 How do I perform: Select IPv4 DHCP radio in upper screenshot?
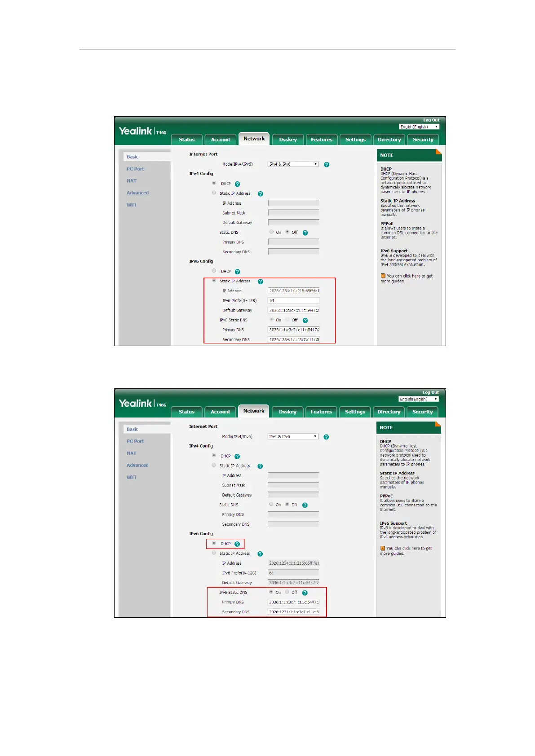tap(214, 183)
